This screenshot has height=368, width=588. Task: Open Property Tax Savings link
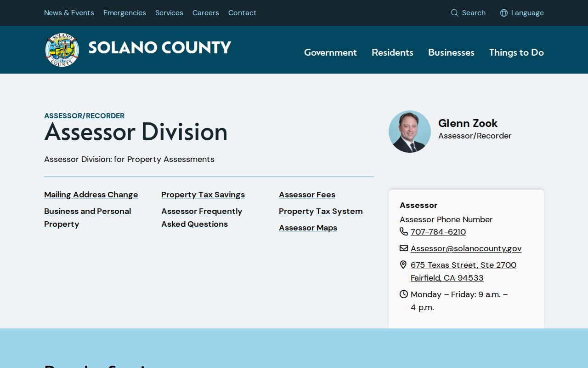(203, 195)
